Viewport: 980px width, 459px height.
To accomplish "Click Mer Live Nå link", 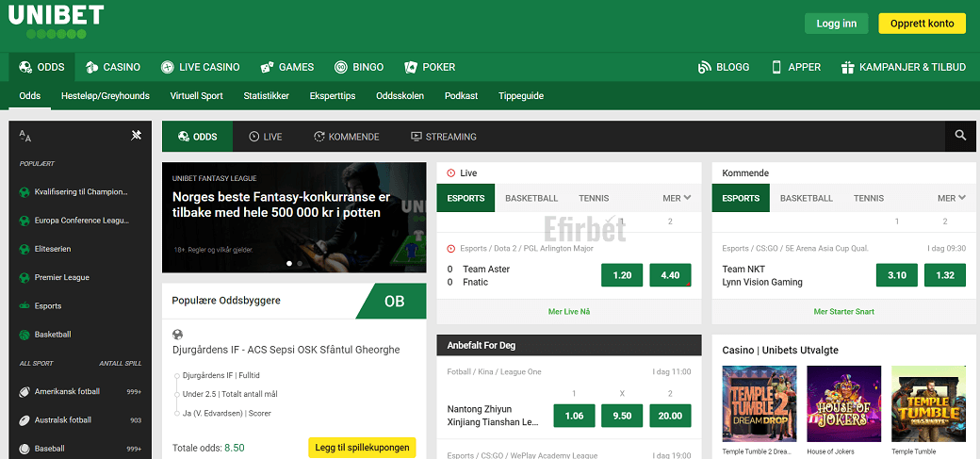I will coord(569,311).
